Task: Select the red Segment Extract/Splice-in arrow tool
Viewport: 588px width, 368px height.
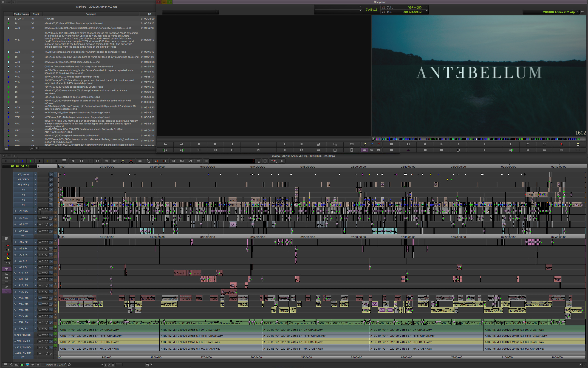Action: [x=8, y=246]
